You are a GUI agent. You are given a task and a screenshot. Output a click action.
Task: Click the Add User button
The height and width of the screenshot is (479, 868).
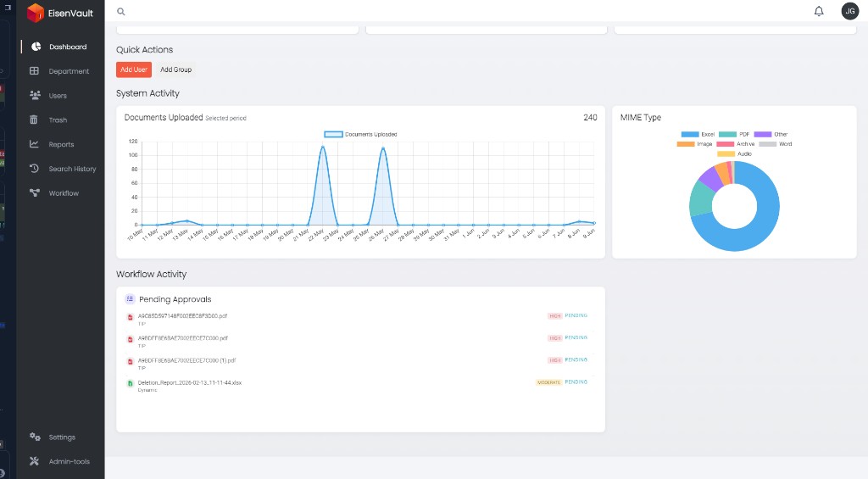(134, 70)
